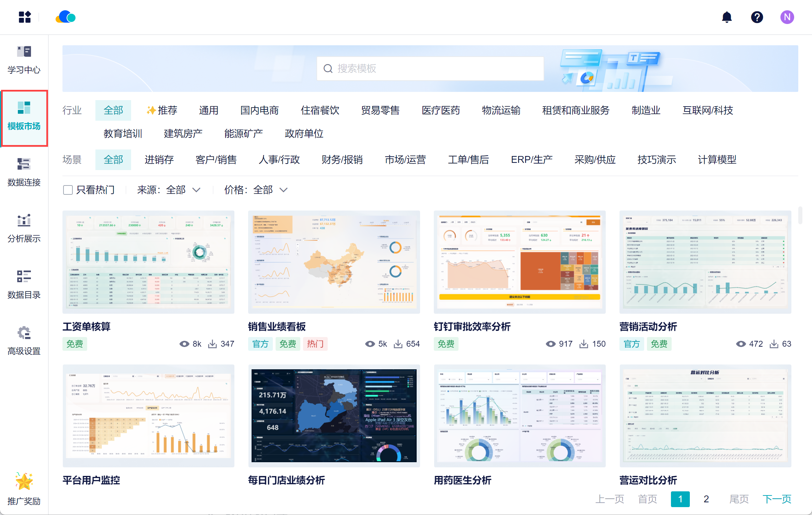This screenshot has width=812, height=515.
Task: Filter industry by 建筑房产
Action: (183, 134)
